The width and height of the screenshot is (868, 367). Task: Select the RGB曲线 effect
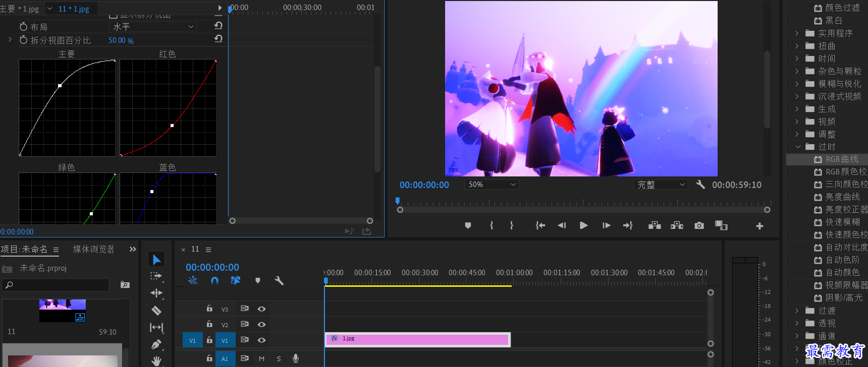842,159
